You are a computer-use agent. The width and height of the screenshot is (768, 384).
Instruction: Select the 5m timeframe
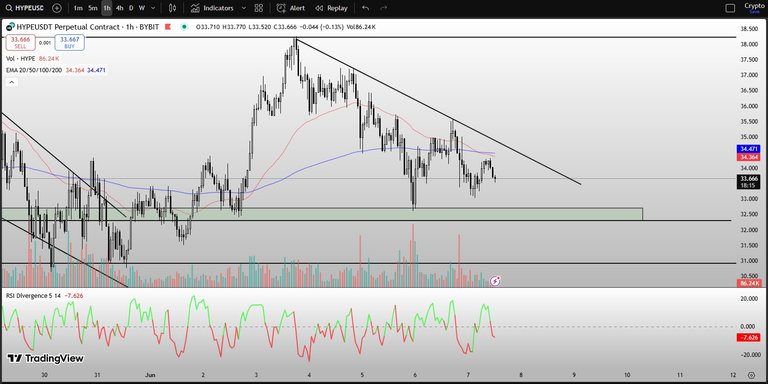pos(93,8)
